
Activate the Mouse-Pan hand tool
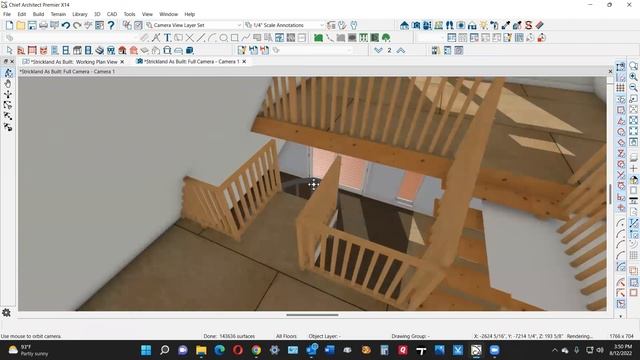click(x=8, y=84)
